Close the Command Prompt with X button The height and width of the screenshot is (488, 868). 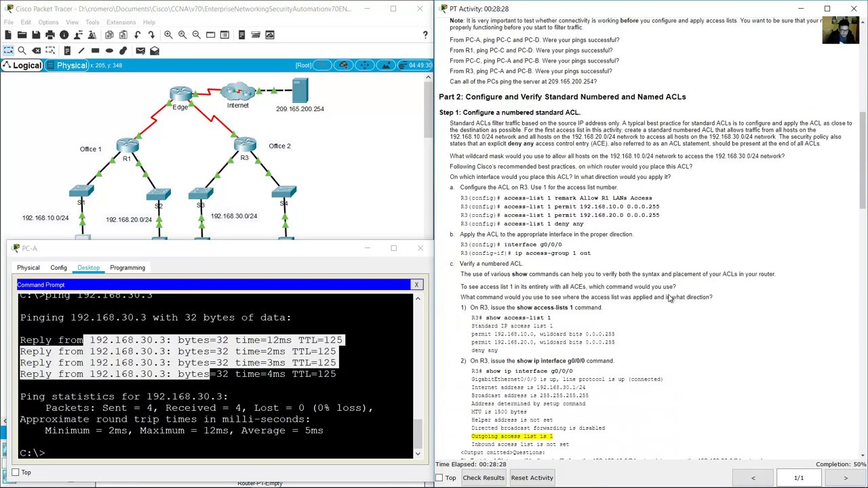pyautogui.click(x=416, y=285)
